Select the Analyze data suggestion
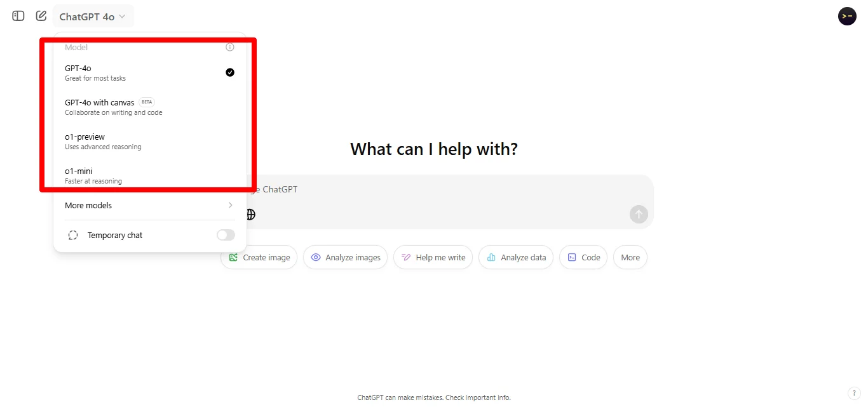 [x=516, y=258]
